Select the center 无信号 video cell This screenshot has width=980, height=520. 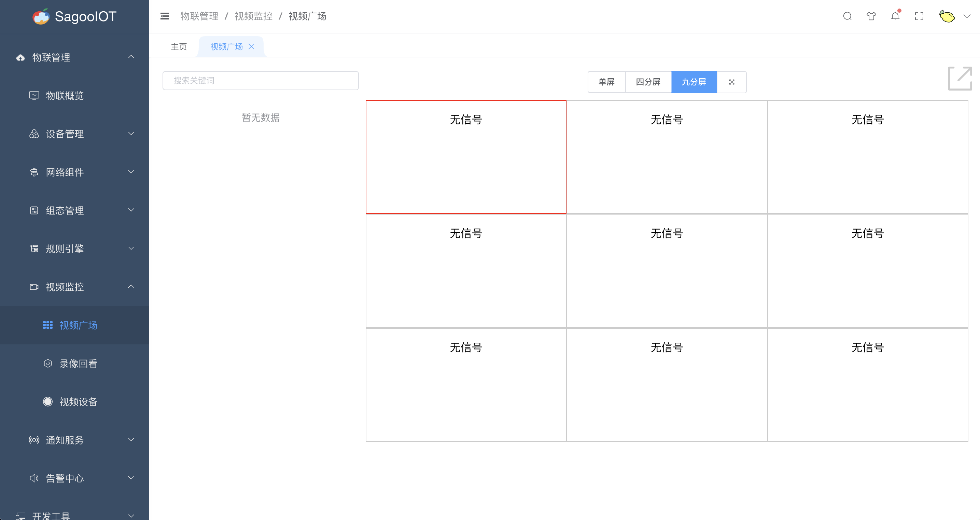tap(667, 271)
